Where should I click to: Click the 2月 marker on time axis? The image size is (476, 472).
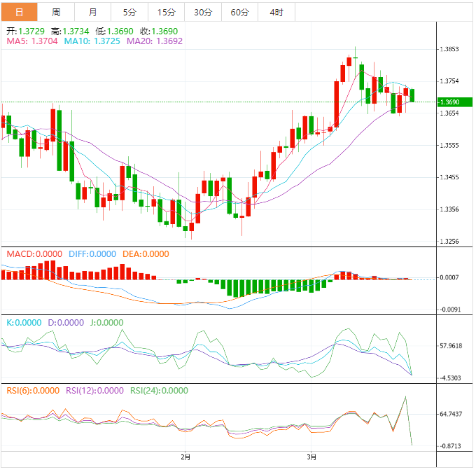(x=185, y=457)
